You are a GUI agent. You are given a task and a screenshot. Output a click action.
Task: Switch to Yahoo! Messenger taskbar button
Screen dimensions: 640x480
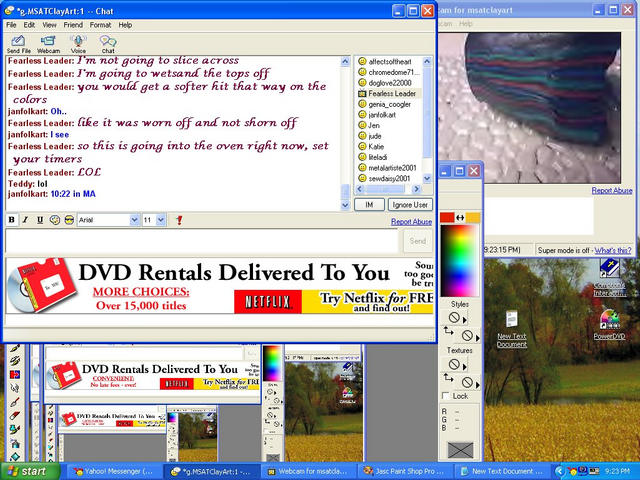[x=113, y=471]
